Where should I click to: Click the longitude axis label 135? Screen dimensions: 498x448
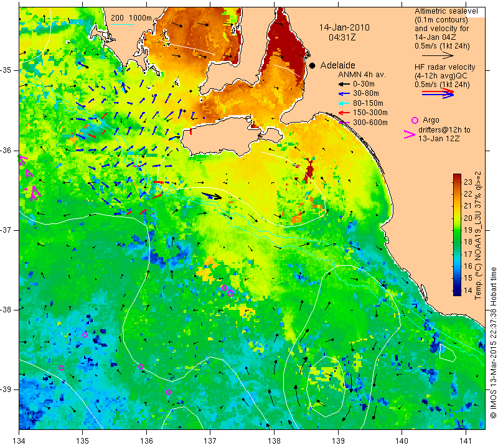pos(83,441)
